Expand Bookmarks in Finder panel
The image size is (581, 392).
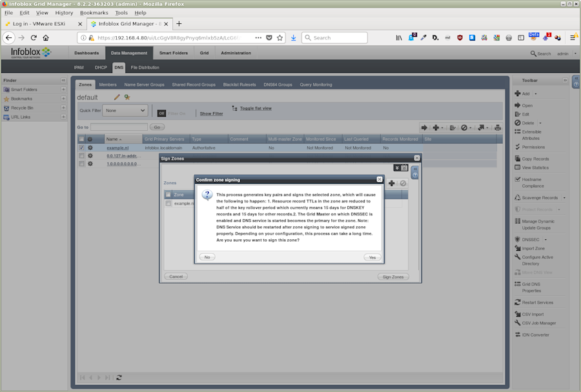(63, 99)
